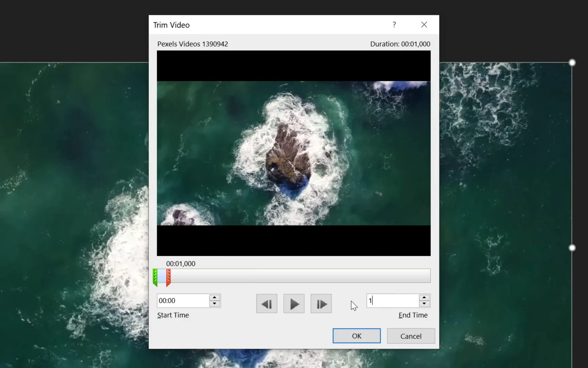This screenshot has width=588, height=368.
Task: Confirm the trim with OK
Action: (x=356, y=336)
